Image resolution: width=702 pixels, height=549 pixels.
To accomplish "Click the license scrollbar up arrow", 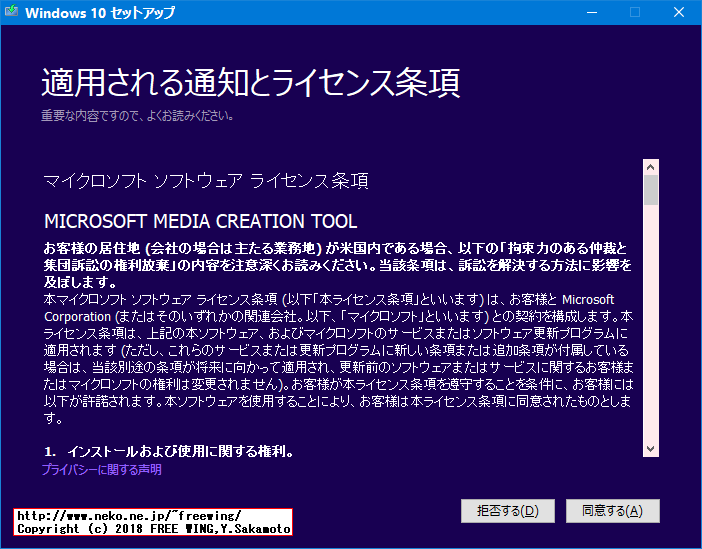I will point(651,167).
